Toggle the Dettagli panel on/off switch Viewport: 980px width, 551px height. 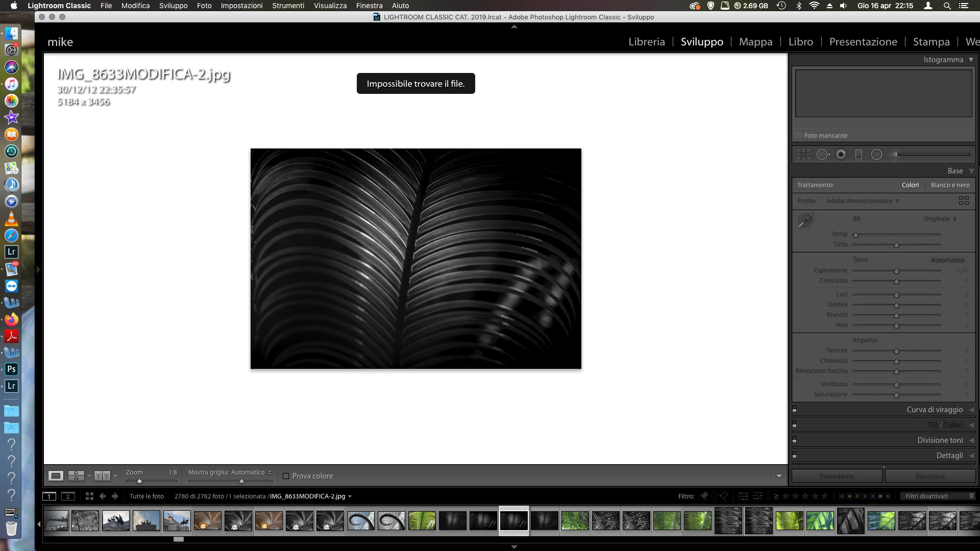pyautogui.click(x=794, y=456)
